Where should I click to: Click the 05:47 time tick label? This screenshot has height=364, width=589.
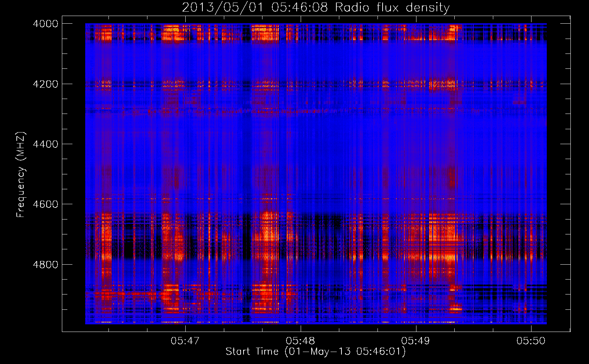185,341
